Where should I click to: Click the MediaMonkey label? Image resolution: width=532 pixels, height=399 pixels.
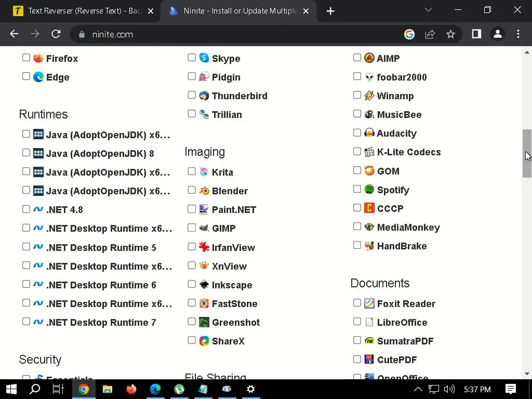[x=408, y=228]
